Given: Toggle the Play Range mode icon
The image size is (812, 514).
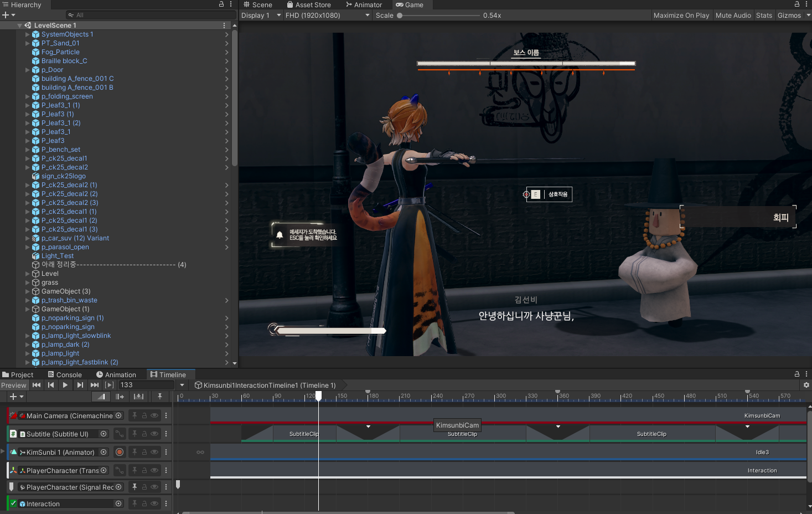Looking at the screenshot, I should click(x=109, y=385).
